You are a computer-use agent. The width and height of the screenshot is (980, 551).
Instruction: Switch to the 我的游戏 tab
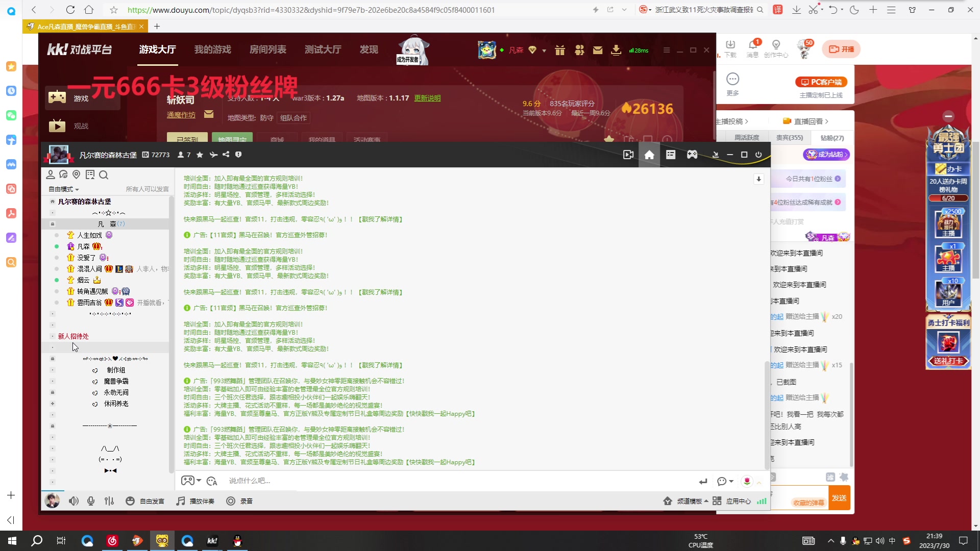(213, 49)
